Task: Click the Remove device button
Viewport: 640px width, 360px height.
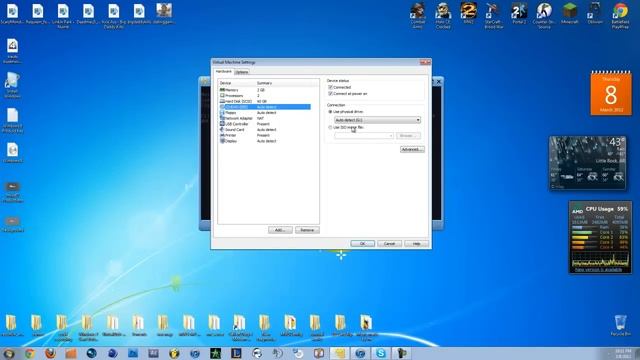Action: [x=307, y=230]
